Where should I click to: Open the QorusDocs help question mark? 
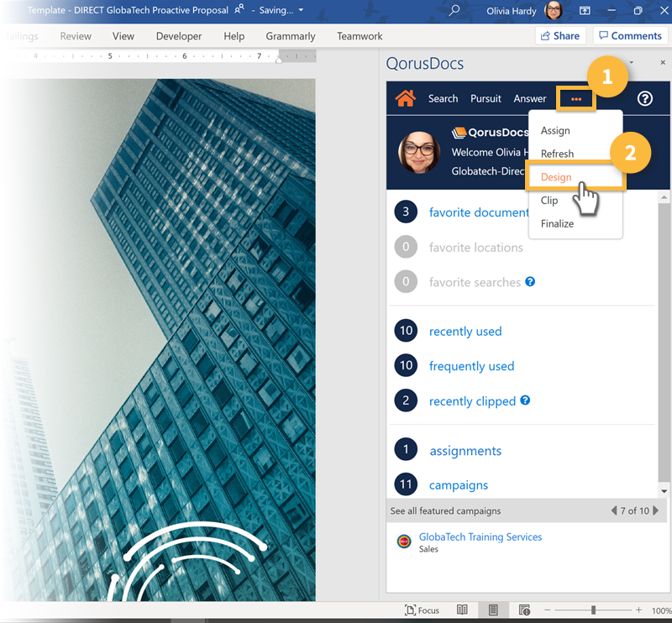[644, 98]
